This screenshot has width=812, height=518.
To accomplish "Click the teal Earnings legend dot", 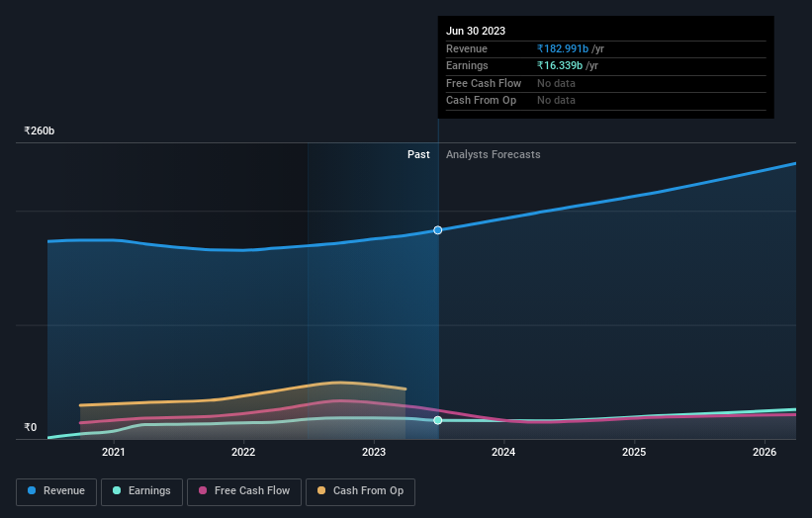I will pyautogui.click(x=117, y=490).
